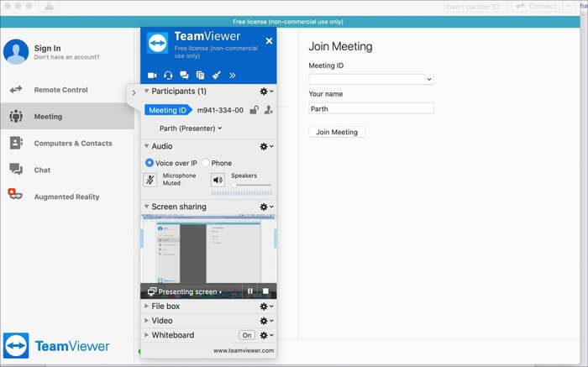Viewport: 588px width, 367px height.
Task: Click Don't have an account link
Action: 66,57
